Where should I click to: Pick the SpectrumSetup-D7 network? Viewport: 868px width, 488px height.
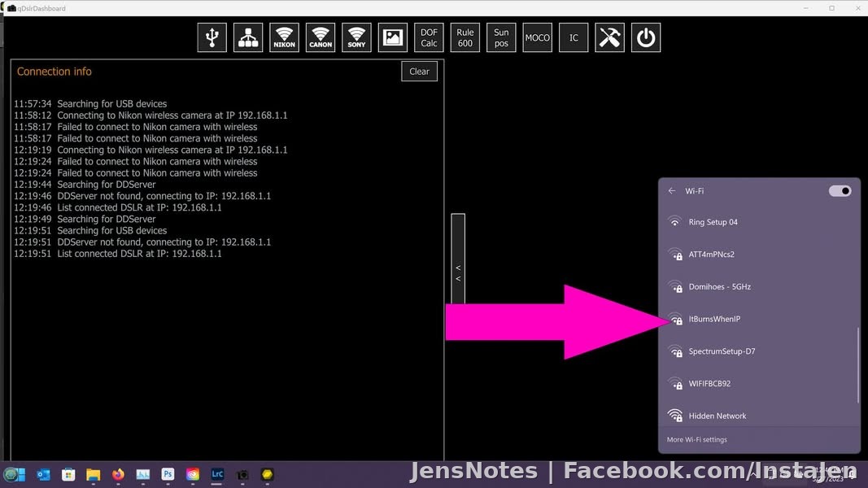click(759, 351)
